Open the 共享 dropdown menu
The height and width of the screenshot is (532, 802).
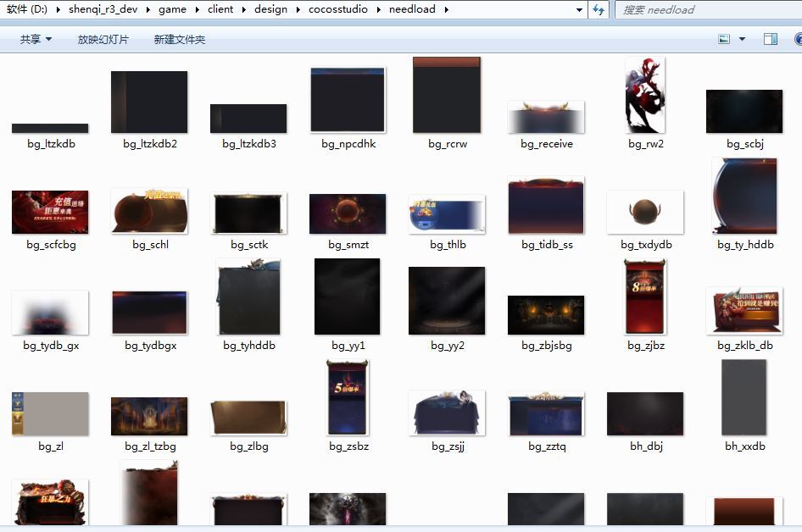tap(36, 39)
